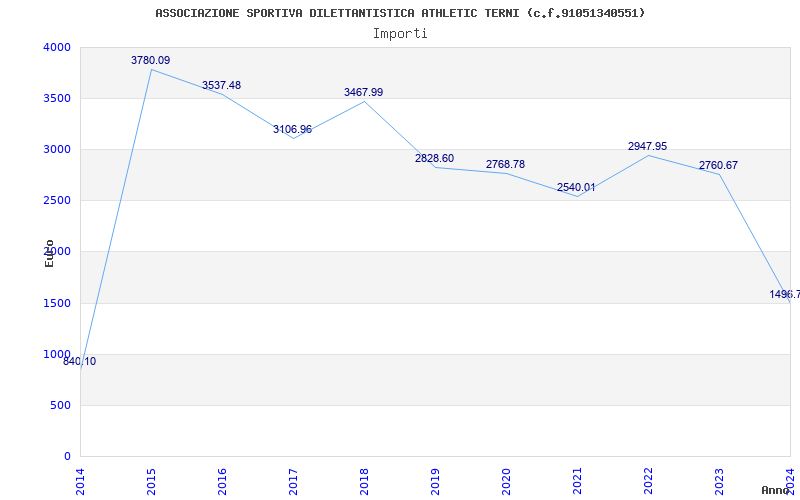This screenshot has height=500, width=800.
Task: Click the 2023 x-axis label
Action: [719, 481]
